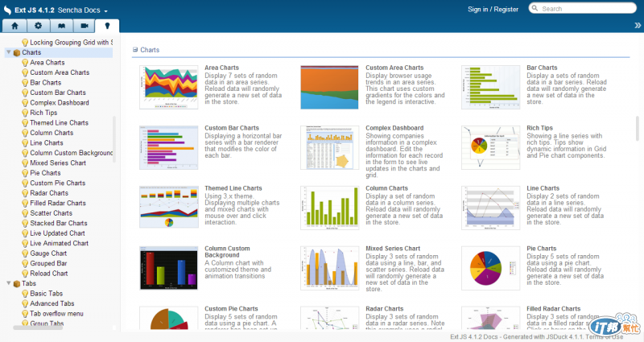644x342 pixels.
Task: Open the API documentation gear tab
Action: point(38,26)
